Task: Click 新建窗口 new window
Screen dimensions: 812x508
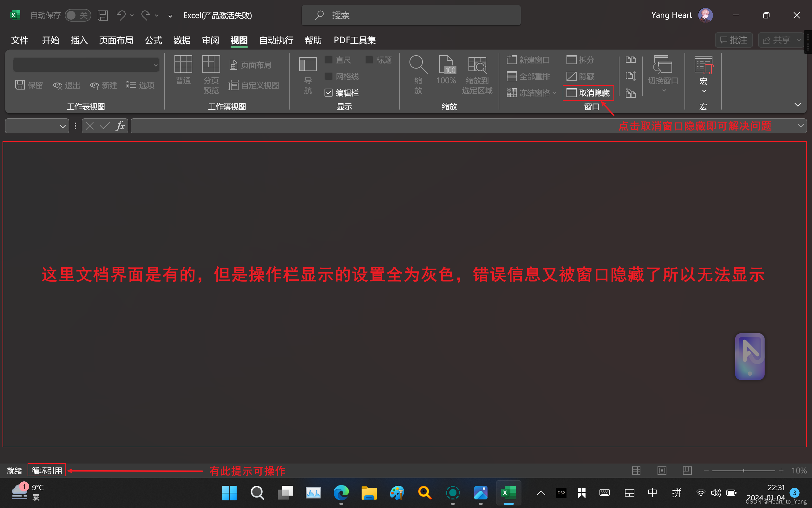Action: [x=528, y=60]
